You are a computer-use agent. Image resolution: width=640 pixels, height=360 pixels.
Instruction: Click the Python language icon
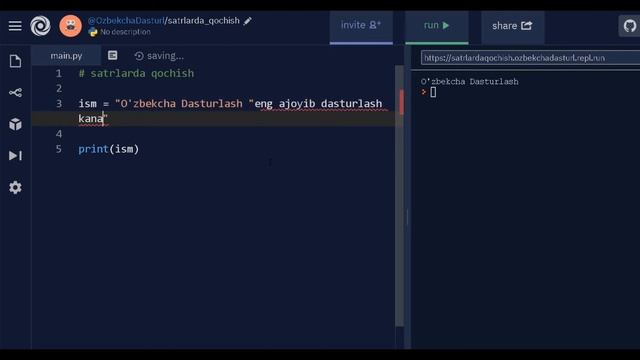93,32
